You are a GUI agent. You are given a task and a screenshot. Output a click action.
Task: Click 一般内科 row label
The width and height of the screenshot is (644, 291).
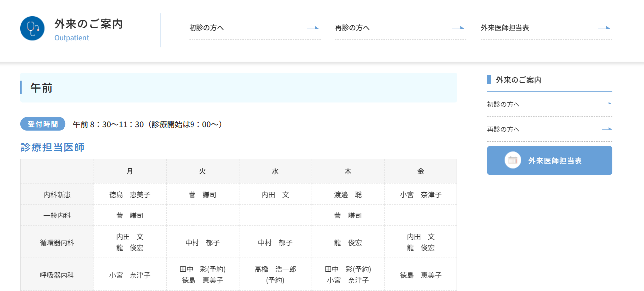click(x=57, y=216)
